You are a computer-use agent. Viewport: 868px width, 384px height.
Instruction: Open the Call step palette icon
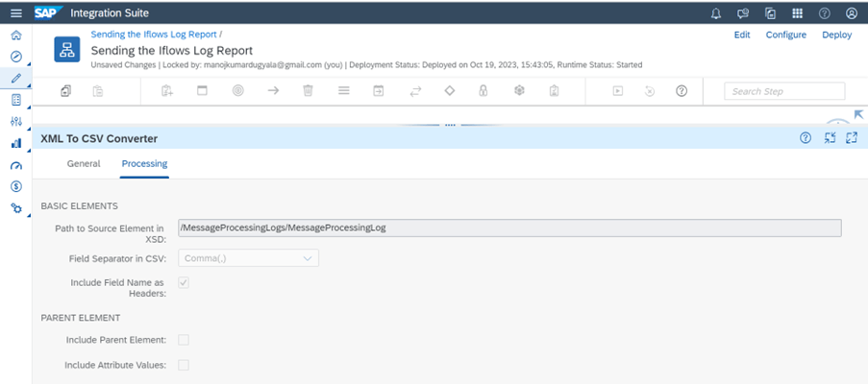378,91
